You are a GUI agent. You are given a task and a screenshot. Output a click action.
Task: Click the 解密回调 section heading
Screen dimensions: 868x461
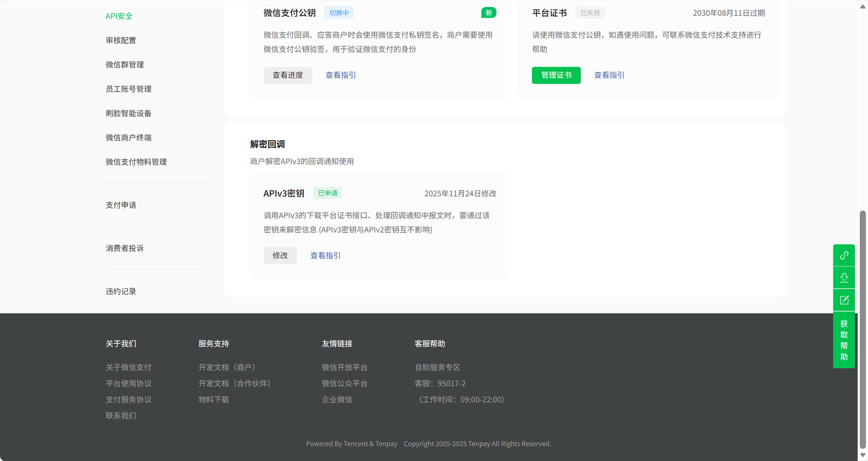coord(267,144)
